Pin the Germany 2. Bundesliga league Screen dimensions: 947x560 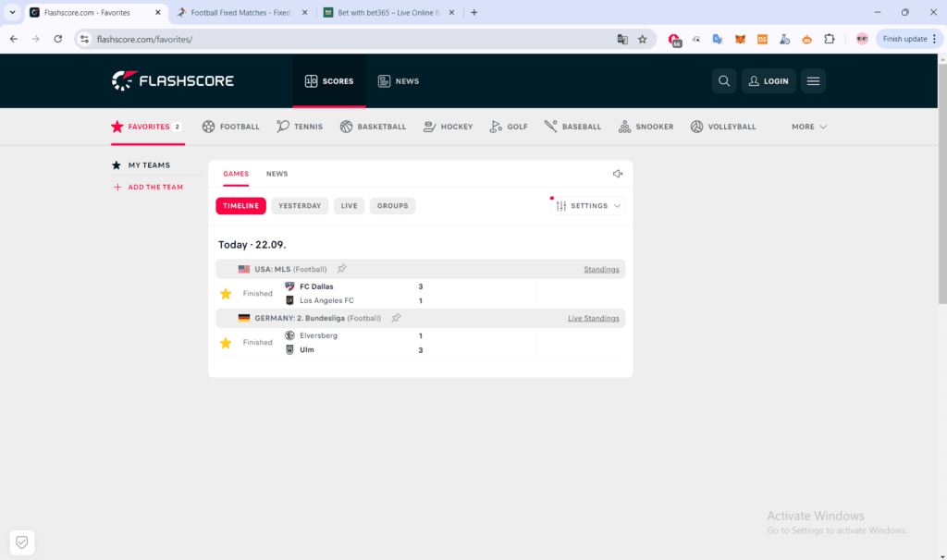(396, 318)
